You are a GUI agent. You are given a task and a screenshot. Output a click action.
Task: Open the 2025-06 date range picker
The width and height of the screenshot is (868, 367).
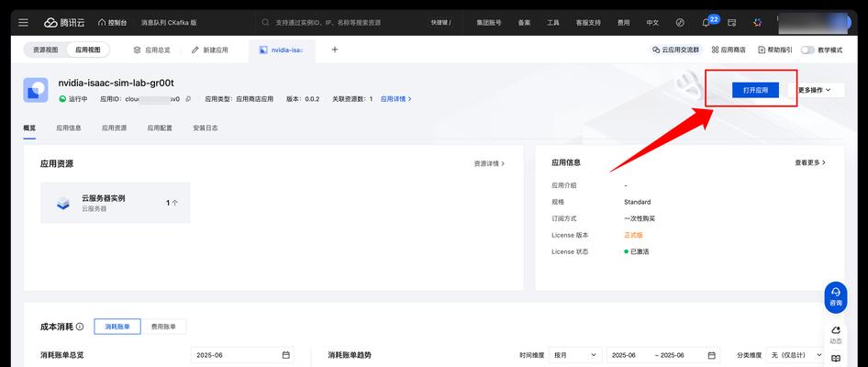[x=663, y=355]
